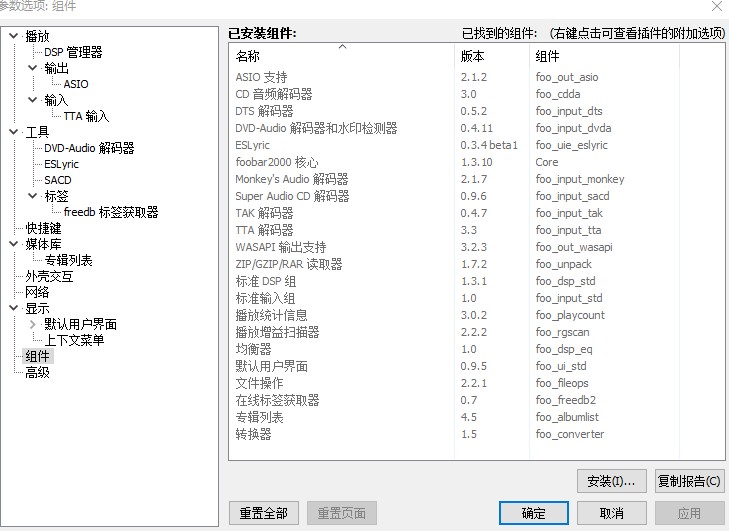Screen dimensions: 729x531
Task: Select the 播放统计信息 row
Action: [477, 315]
